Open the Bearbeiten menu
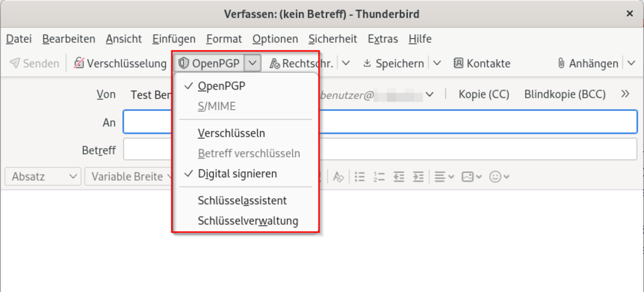 pos(69,39)
